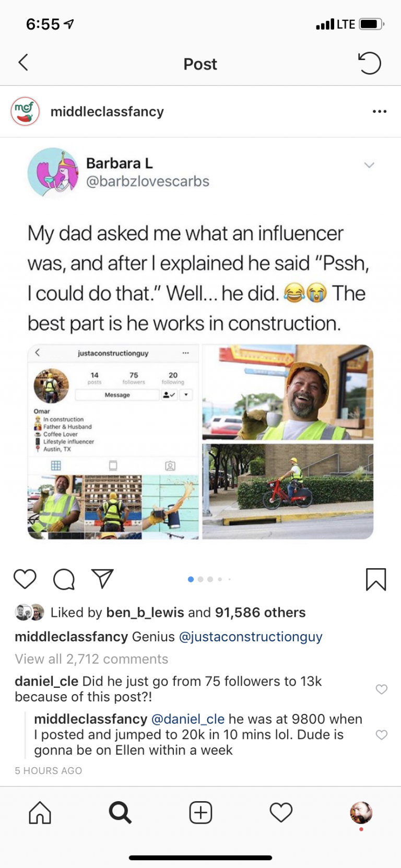Open comments via the speech bubble icon
The image size is (401, 868).
click(64, 579)
